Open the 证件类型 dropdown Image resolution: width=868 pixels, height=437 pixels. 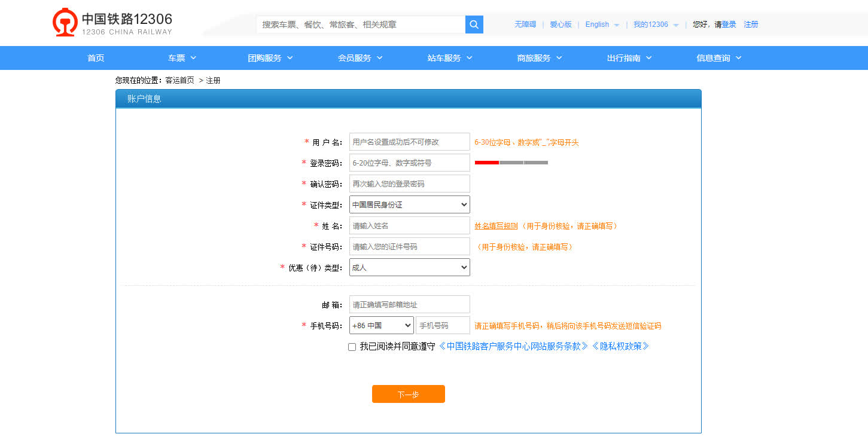point(409,204)
